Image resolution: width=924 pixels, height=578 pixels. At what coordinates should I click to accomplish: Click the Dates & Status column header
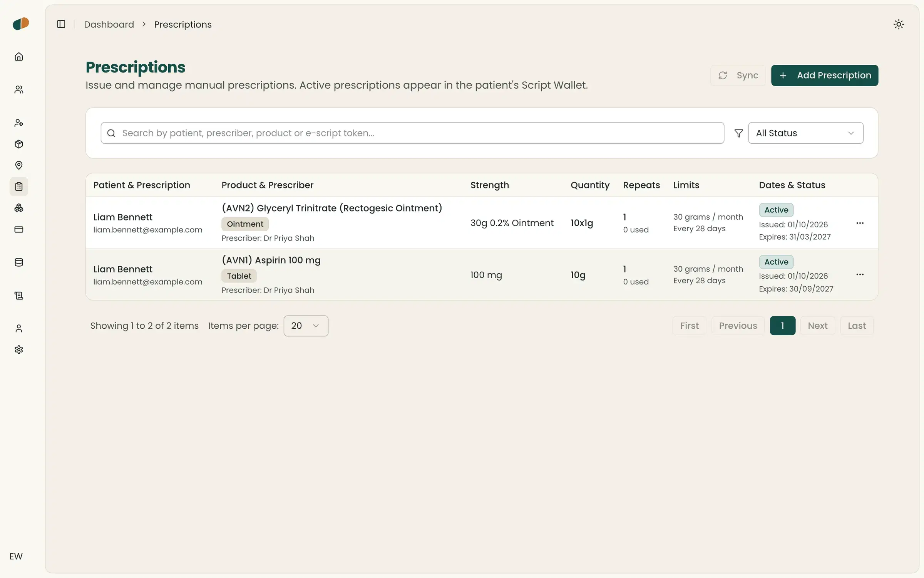(x=792, y=185)
